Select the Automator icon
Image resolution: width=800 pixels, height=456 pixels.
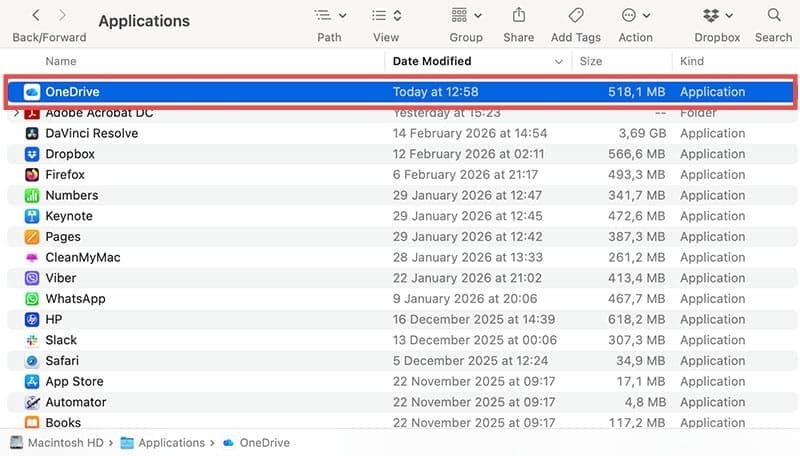click(x=32, y=402)
